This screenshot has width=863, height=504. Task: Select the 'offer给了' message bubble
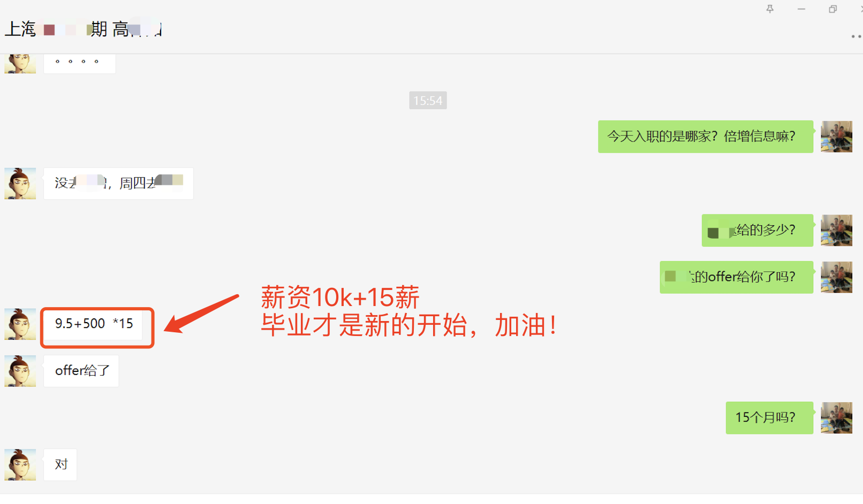click(x=81, y=371)
